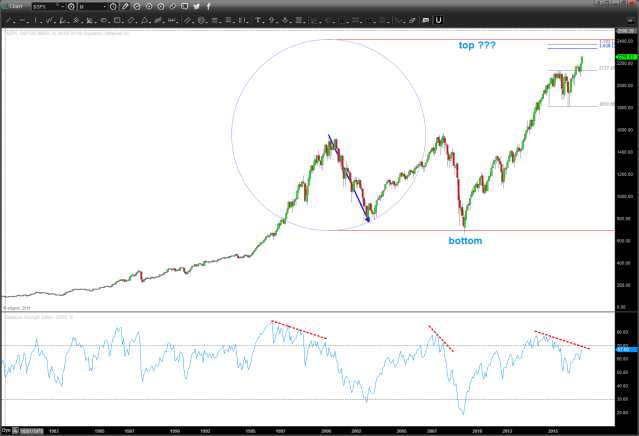Click the Dyn button at bottom left
The height and width of the screenshot is (436, 639).
(8, 428)
